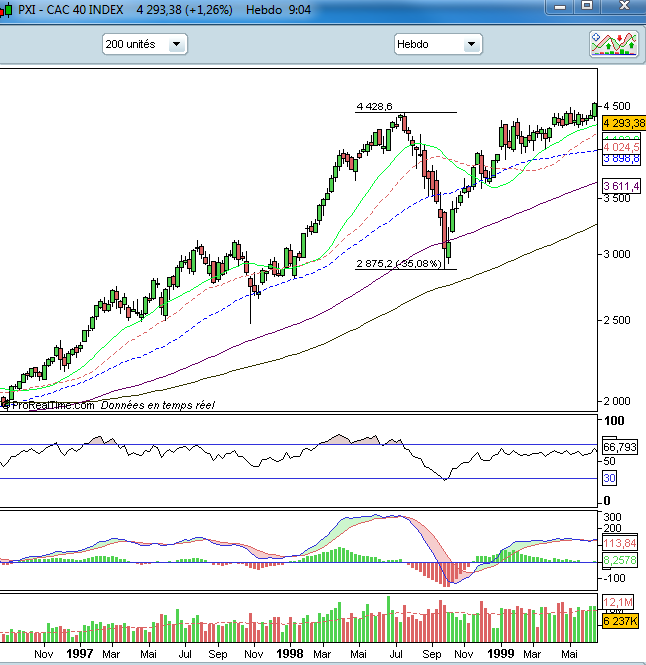
Task: Click the RSI value label 66,793
Action: (x=620, y=447)
